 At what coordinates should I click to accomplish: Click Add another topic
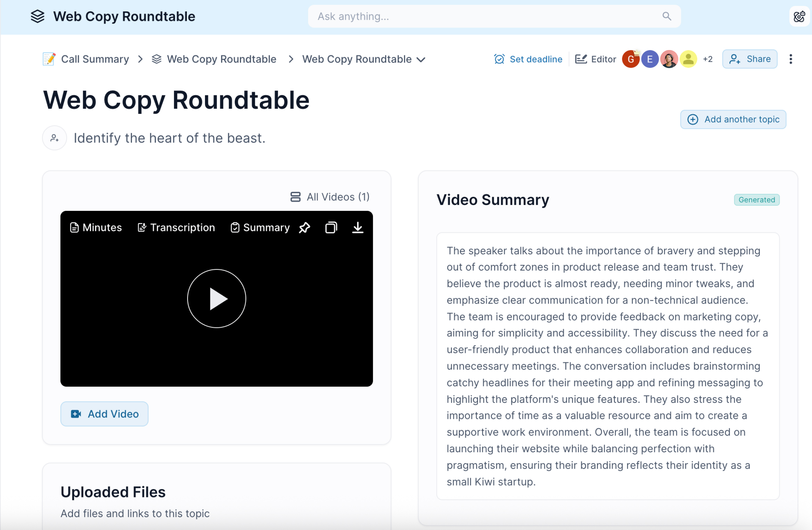733,119
